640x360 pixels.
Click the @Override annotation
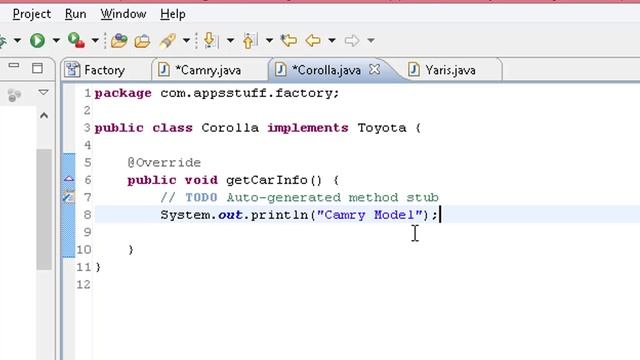click(x=164, y=162)
